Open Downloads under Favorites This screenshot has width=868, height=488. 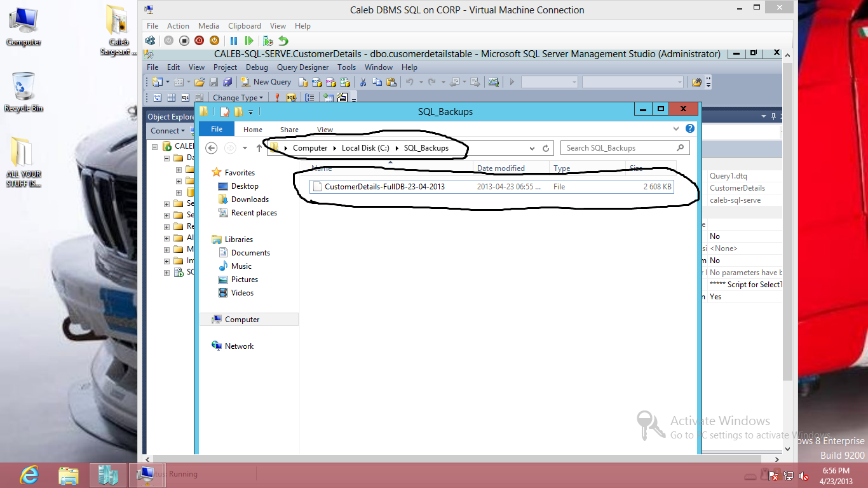point(243,200)
